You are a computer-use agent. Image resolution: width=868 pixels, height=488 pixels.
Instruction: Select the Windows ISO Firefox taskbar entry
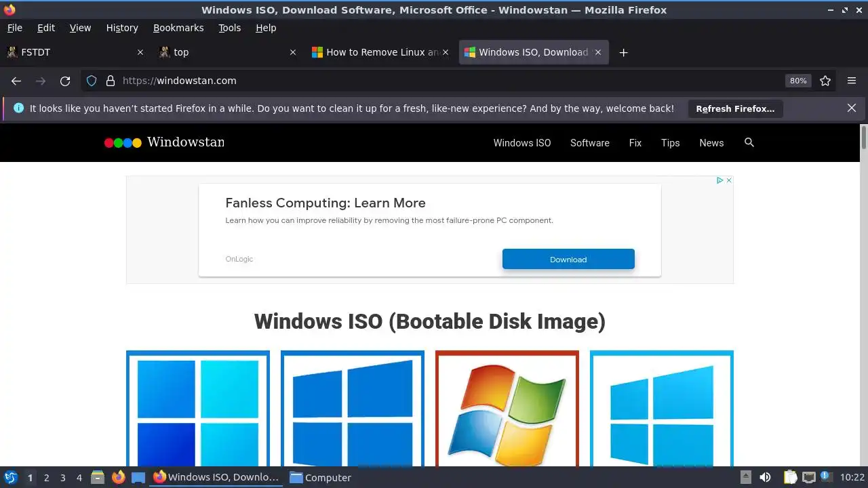coord(216,477)
